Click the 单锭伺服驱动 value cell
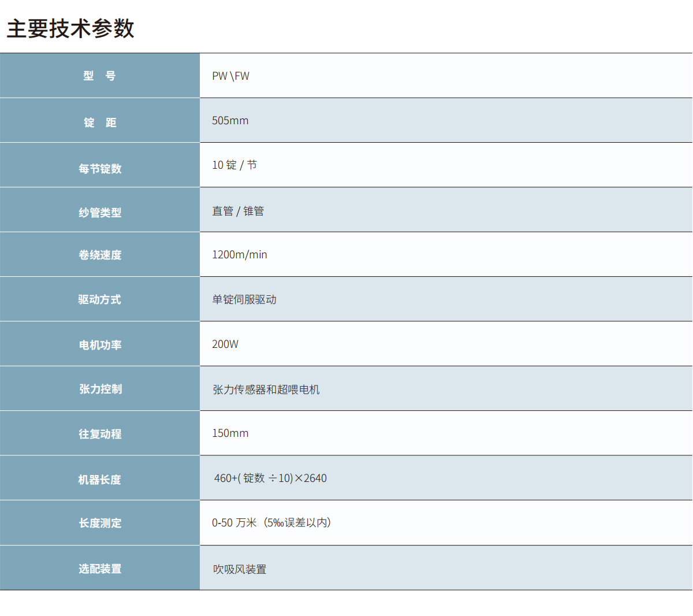The width and height of the screenshot is (693, 616). click(244, 299)
